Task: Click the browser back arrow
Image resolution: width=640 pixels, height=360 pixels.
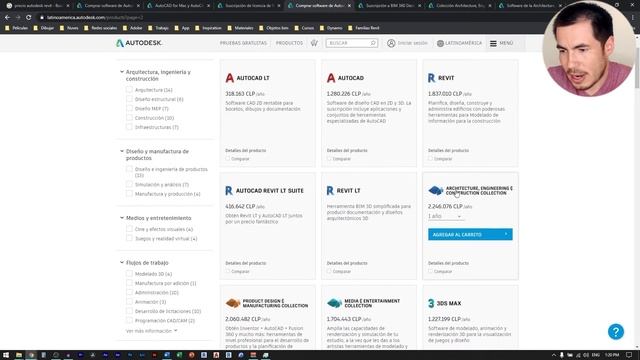Action: 7,18
